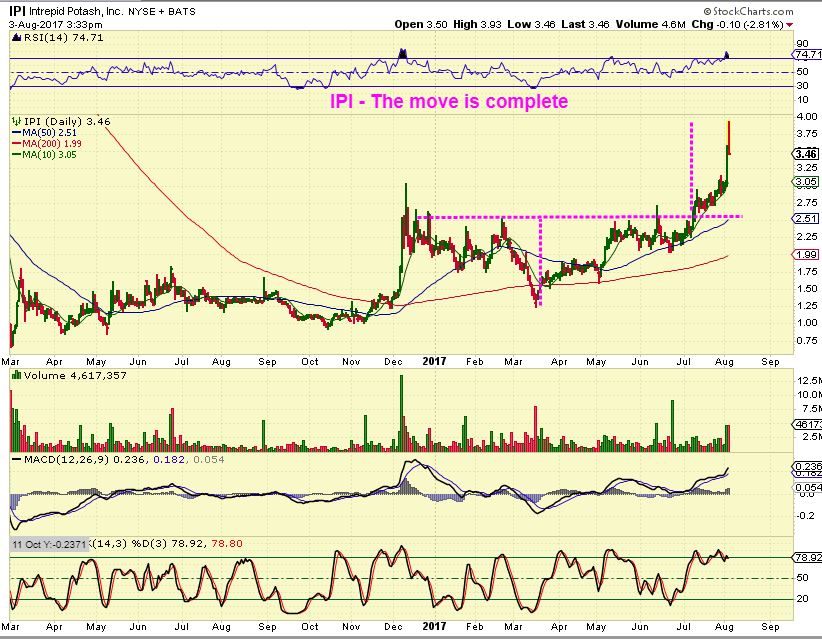Click the 'Last 3.46' value
Image resolution: width=822 pixels, height=639 pixels.
[585, 24]
